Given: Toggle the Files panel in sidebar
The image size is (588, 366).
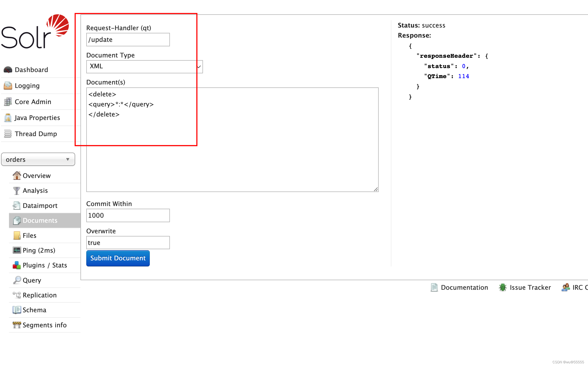Looking at the screenshot, I should [x=29, y=235].
